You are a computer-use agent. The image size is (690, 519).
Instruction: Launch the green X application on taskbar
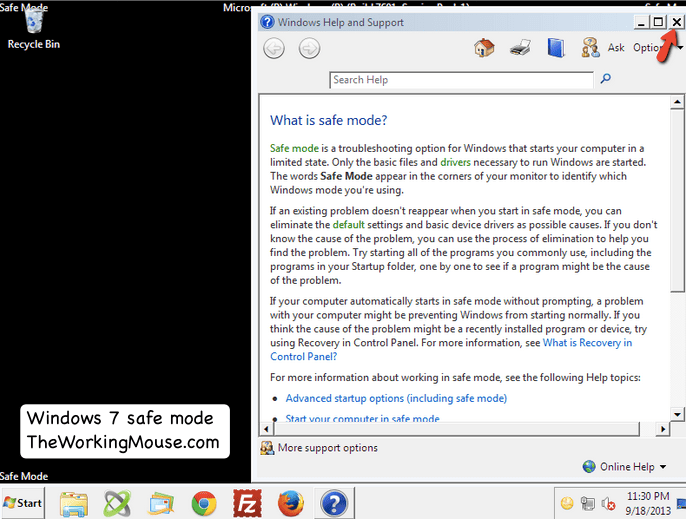click(x=117, y=504)
